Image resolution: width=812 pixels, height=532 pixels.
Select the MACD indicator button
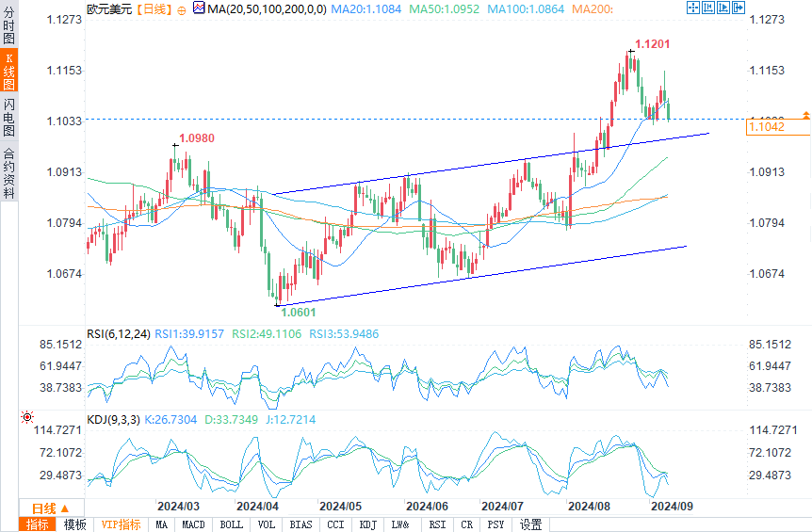pos(194,524)
